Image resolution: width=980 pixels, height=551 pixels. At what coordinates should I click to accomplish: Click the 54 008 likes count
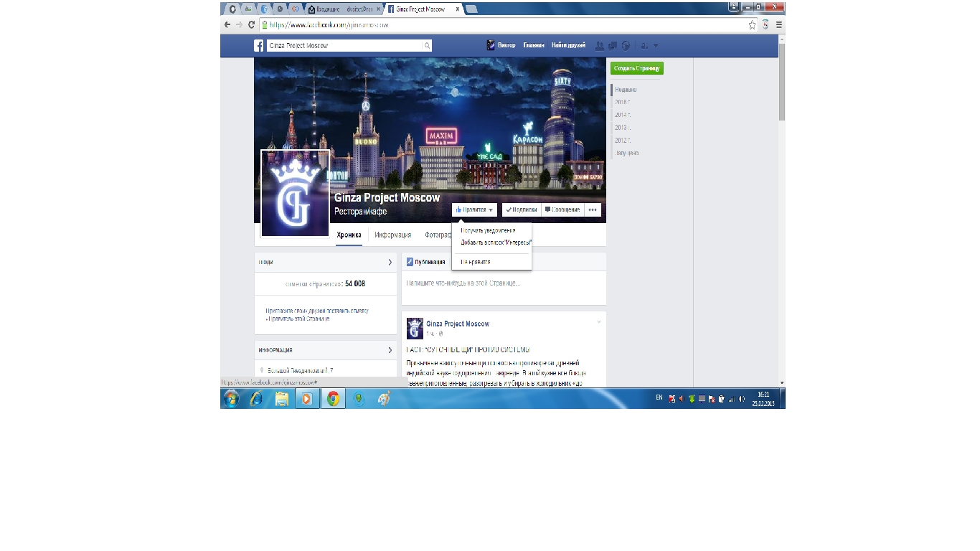355,284
